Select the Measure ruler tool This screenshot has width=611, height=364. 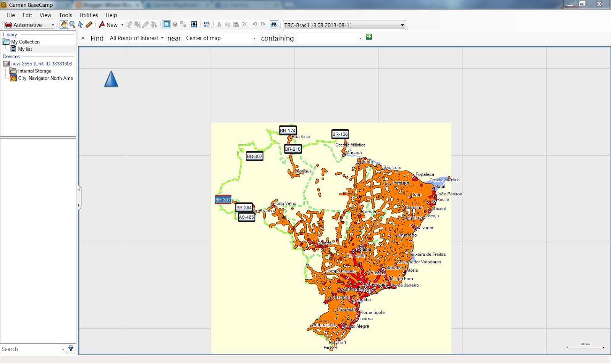click(x=89, y=25)
